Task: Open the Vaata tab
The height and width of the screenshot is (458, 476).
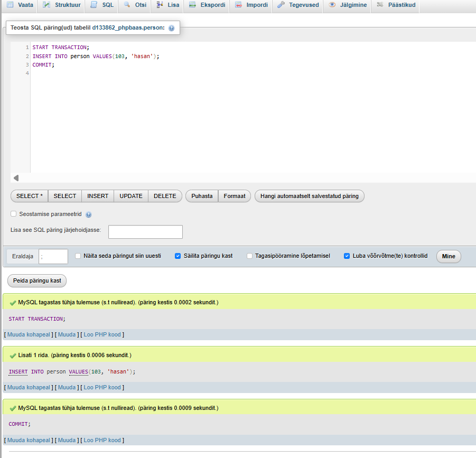Action: 20,5
